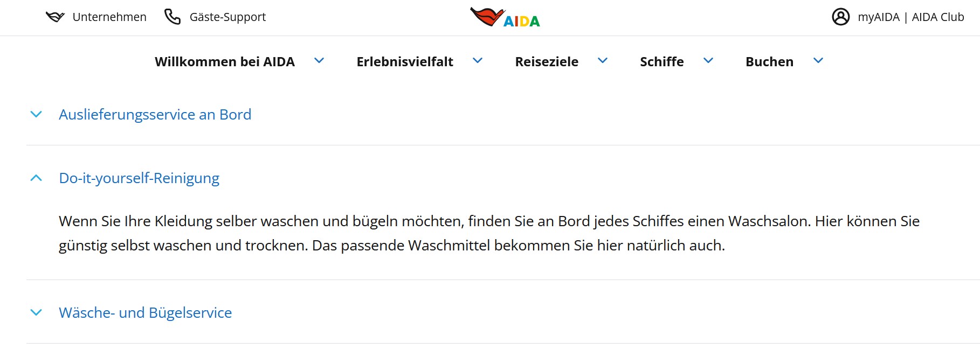Open the Erlebnisvielfalt menu
980x363 pixels.
[x=405, y=62]
